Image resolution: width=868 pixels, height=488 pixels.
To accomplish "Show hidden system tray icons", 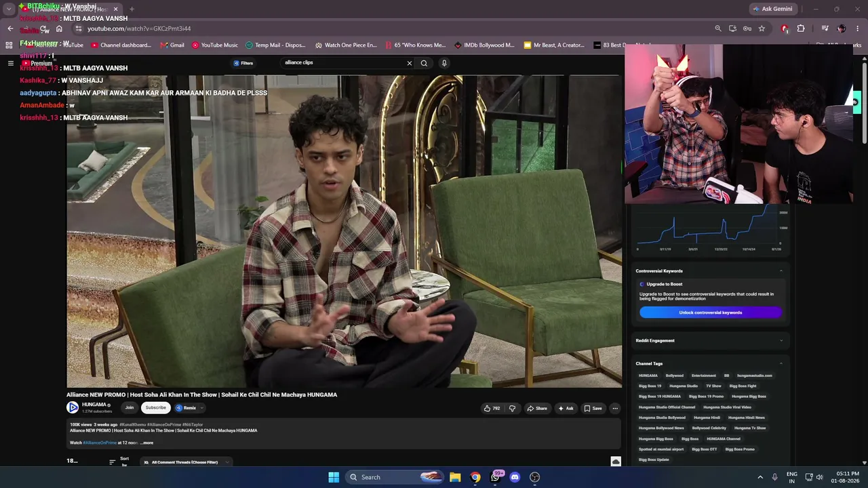I will 760,477.
